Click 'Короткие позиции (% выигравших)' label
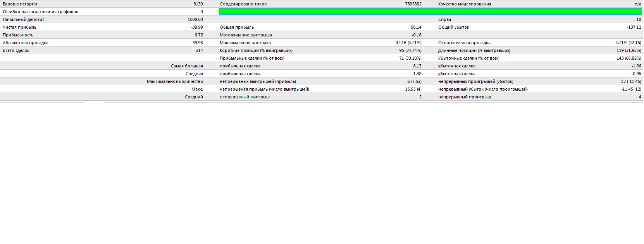This screenshot has height=244, width=644. click(256, 50)
